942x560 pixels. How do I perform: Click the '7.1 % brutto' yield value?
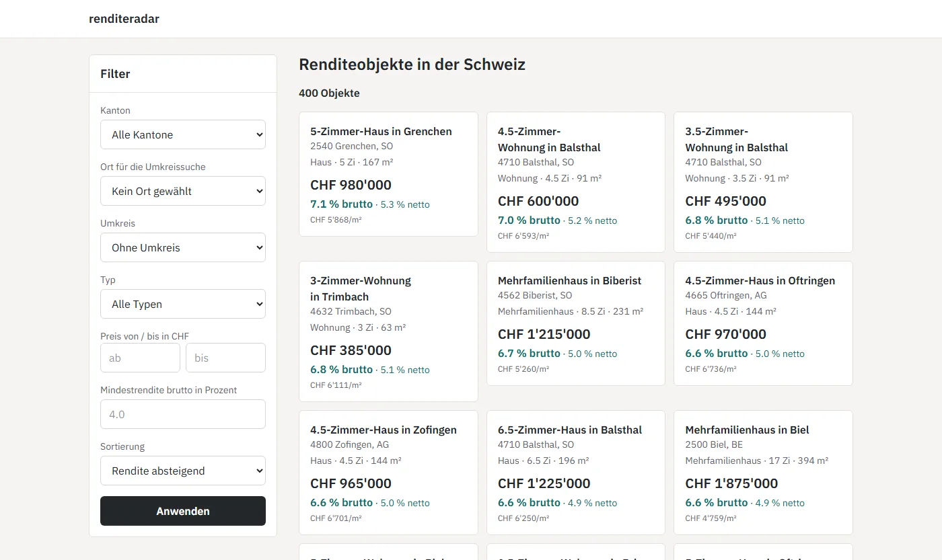click(x=341, y=204)
